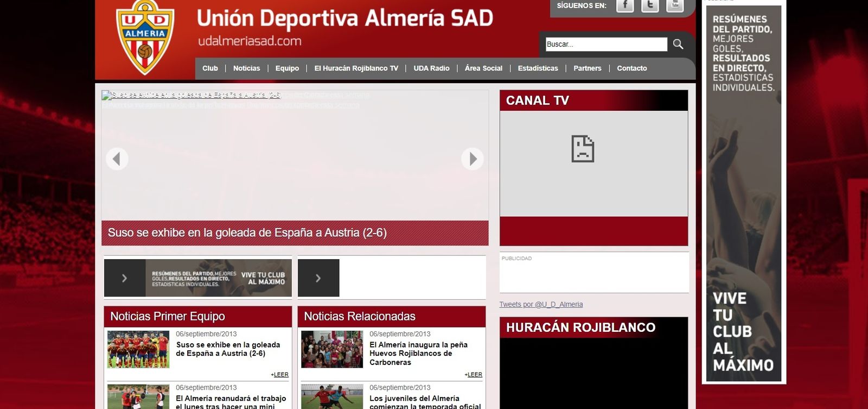Open the Contacto menu

tap(631, 68)
